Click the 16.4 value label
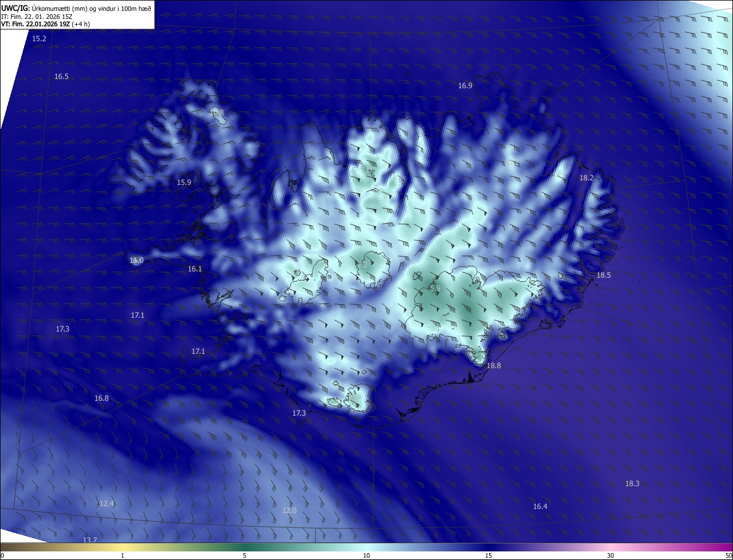The width and height of the screenshot is (733, 560). point(540,506)
